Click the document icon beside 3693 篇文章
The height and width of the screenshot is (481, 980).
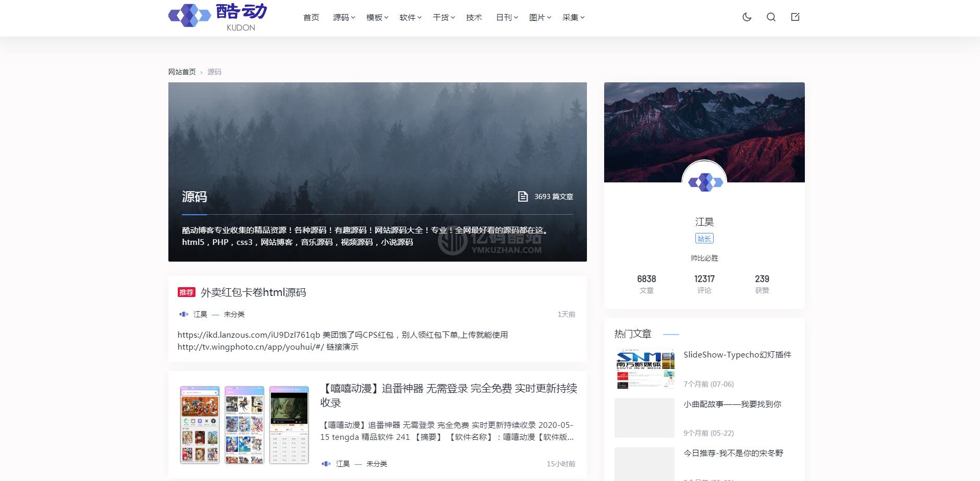click(522, 196)
